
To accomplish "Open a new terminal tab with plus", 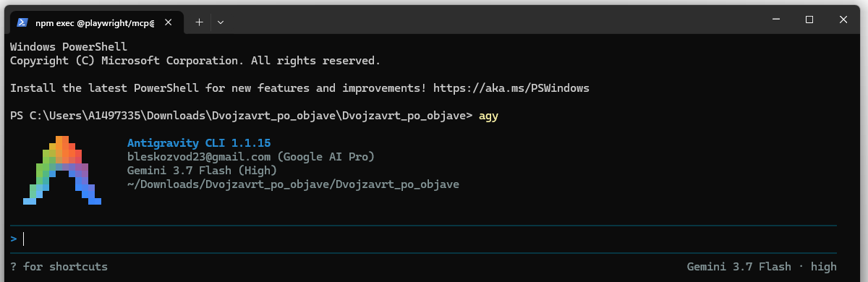I will [199, 22].
